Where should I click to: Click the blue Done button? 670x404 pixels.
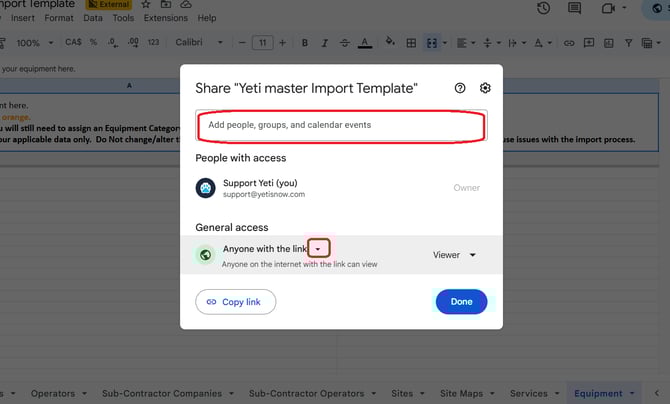[461, 301]
